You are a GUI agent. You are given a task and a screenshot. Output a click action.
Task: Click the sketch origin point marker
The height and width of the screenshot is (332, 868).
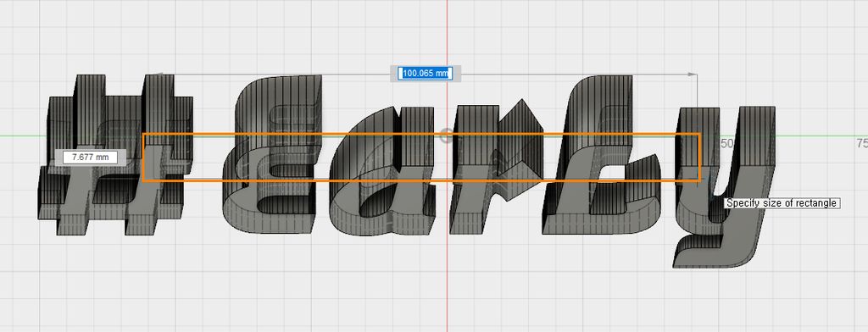[446, 135]
